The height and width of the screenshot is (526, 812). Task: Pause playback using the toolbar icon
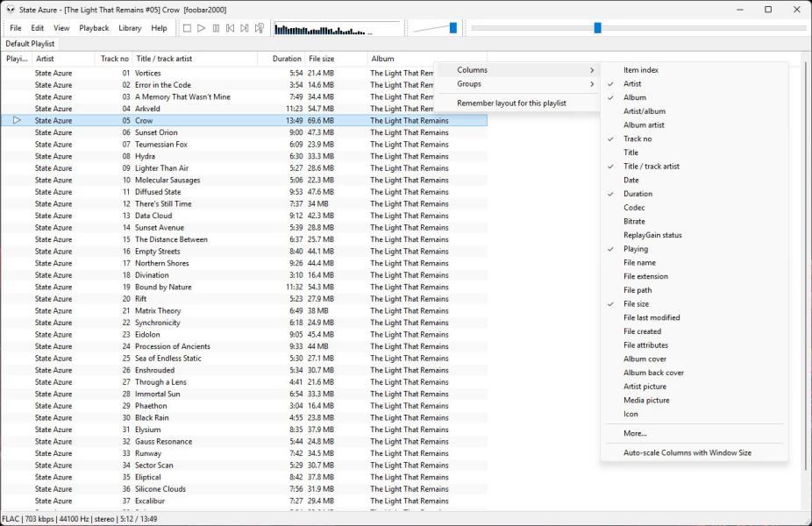tap(216, 28)
